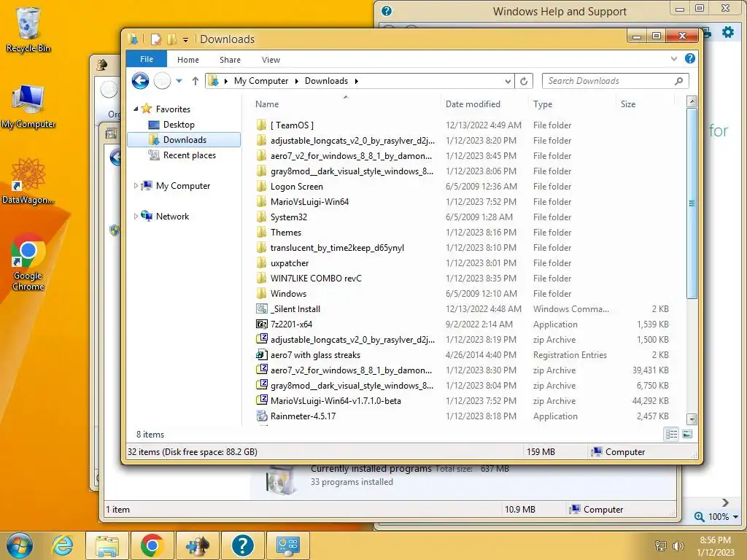The image size is (747, 560).
Task: Click the Up one level arrow
Action: [196, 81]
